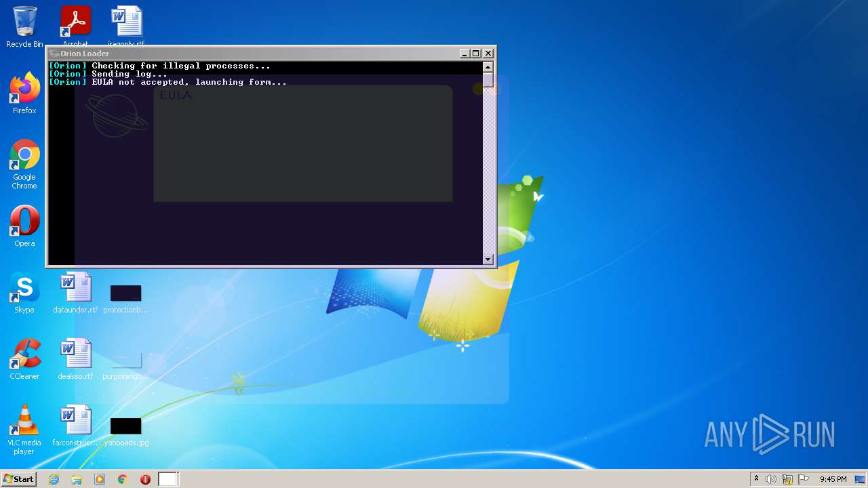Screen dimensions: 868x488
Task: Click the dark EULA text panel
Action: point(302,144)
